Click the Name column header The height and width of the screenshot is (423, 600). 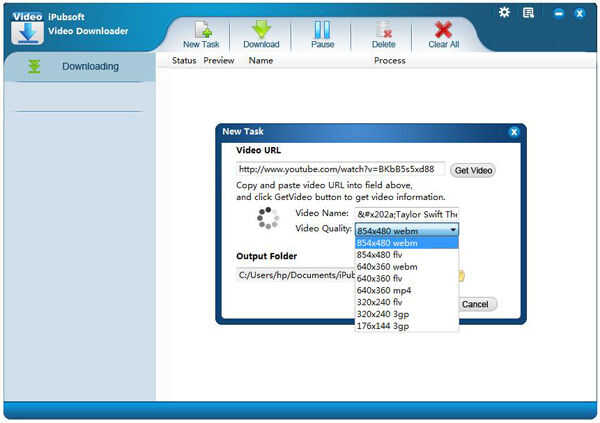click(261, 60)
